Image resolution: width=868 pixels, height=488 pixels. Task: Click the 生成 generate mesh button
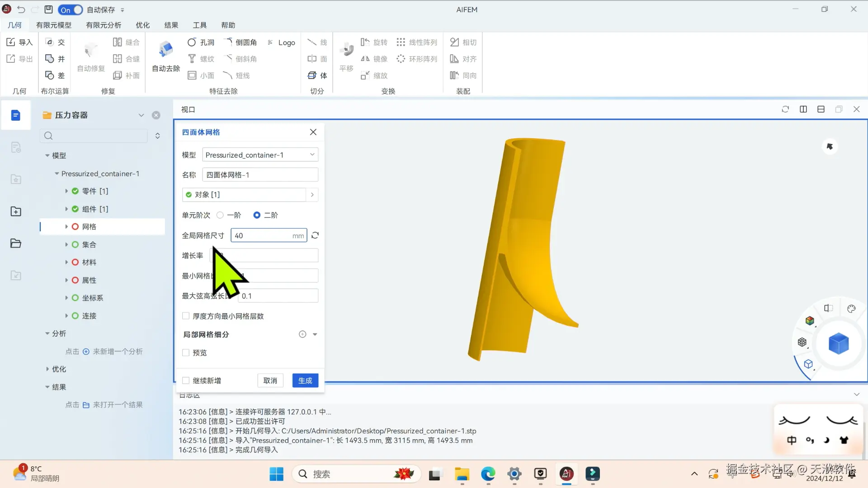coord(305,380)
